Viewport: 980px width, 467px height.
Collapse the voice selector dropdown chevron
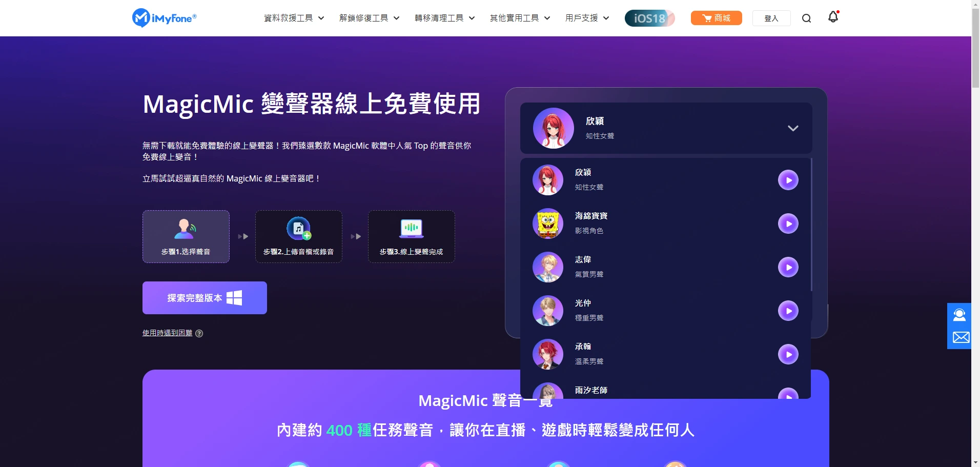(x=793, y=128)
